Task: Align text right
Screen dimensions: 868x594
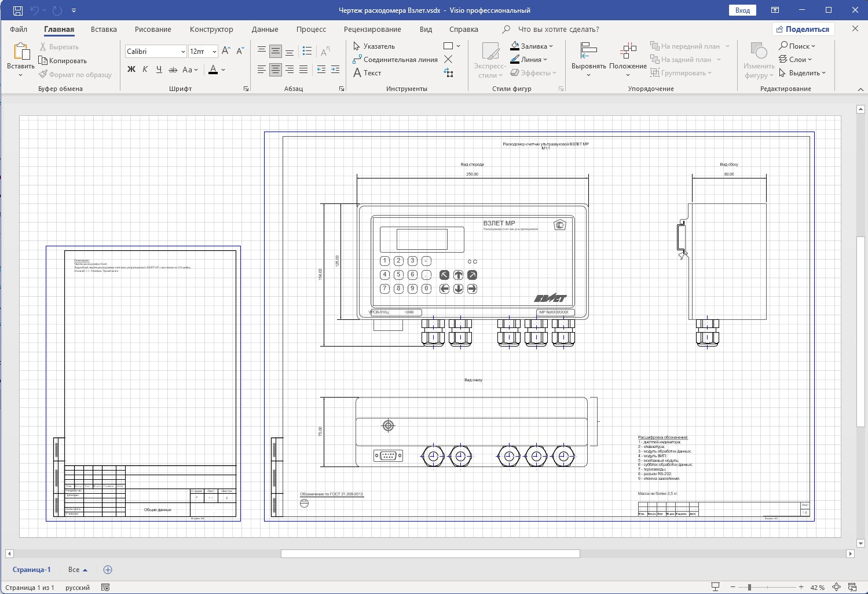Action: click(x=290, y=70)
